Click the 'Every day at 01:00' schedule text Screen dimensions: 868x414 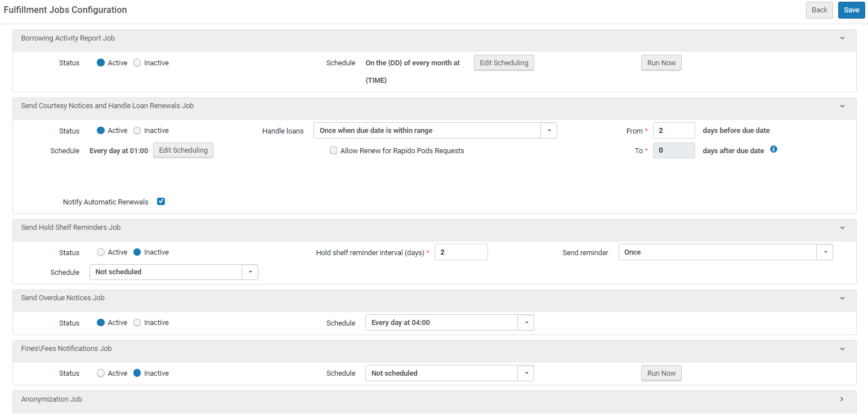pos(119,151)
